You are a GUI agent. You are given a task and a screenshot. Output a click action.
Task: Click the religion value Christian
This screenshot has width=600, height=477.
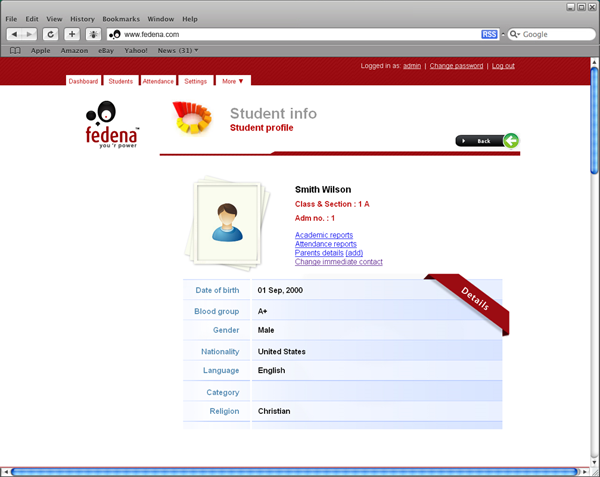pos(274,411)
